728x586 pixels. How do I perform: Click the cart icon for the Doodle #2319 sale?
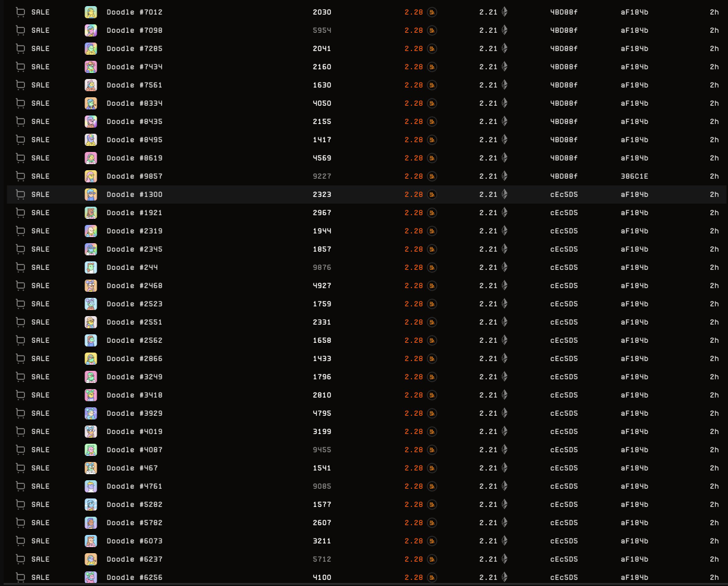pyautogui.click(x=21, y=231)
